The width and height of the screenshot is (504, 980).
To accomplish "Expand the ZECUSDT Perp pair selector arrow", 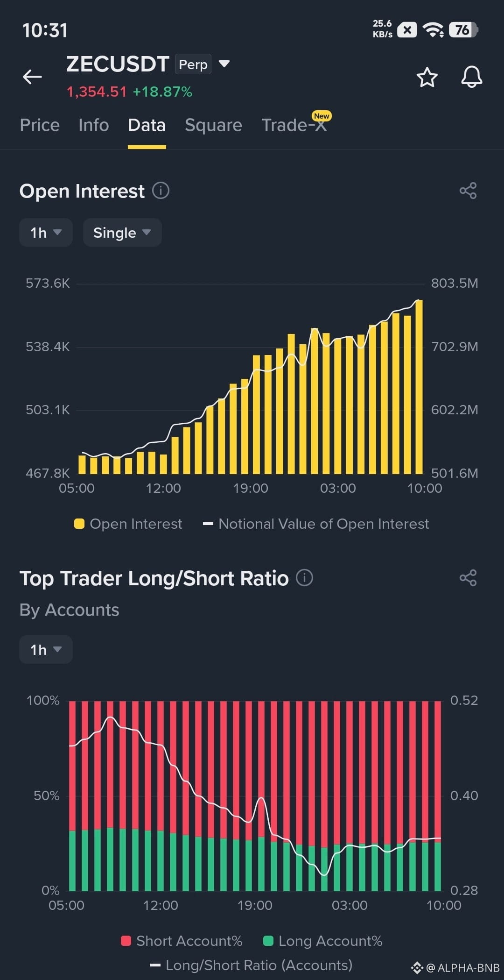I will tap(224, 64).
